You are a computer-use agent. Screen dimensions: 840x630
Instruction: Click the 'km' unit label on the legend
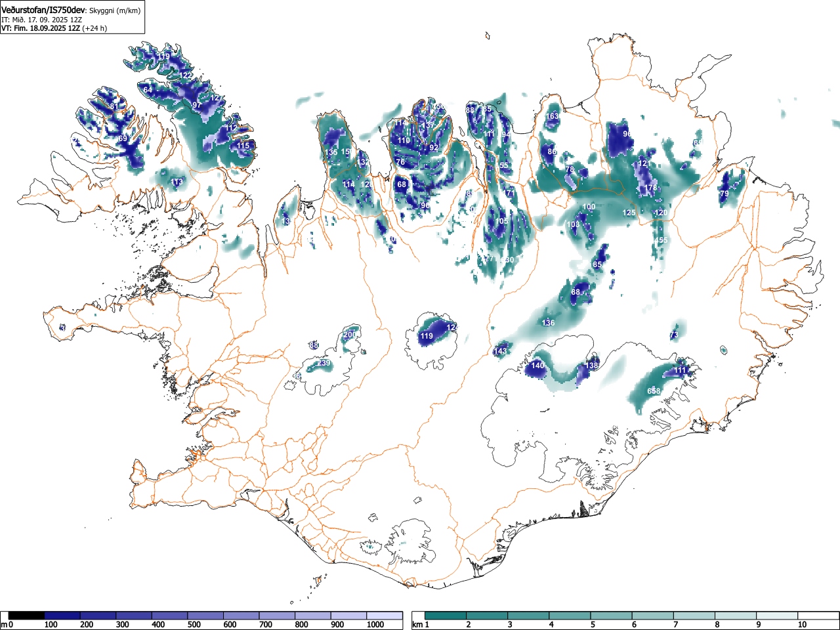coord(417,625)
